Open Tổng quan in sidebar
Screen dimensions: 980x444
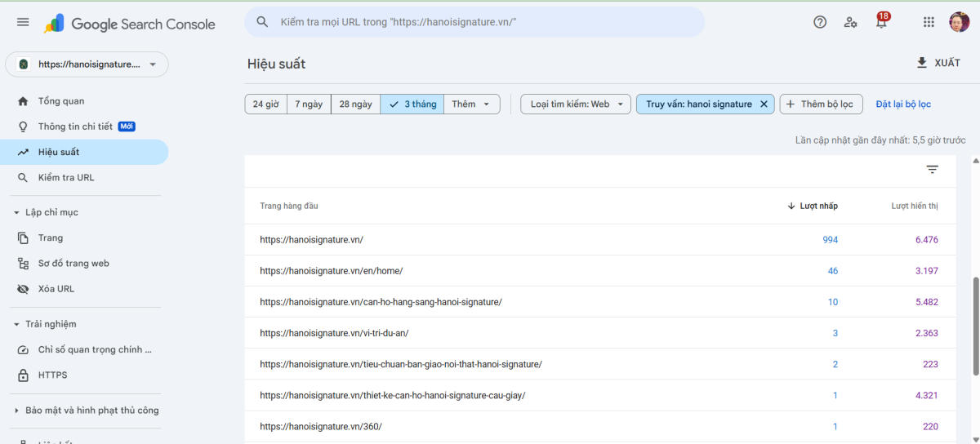pyautogui.click(x=61, y=101)
